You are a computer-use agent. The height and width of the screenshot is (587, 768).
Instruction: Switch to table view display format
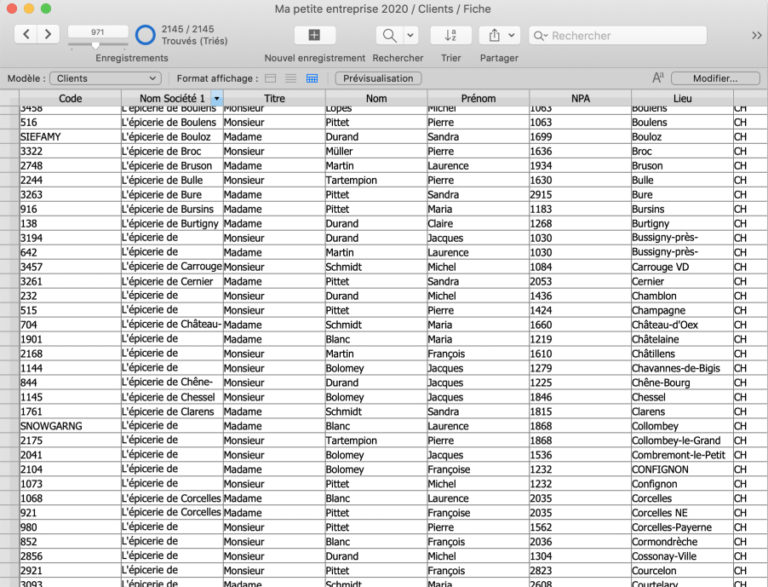(x=312, y=78)
